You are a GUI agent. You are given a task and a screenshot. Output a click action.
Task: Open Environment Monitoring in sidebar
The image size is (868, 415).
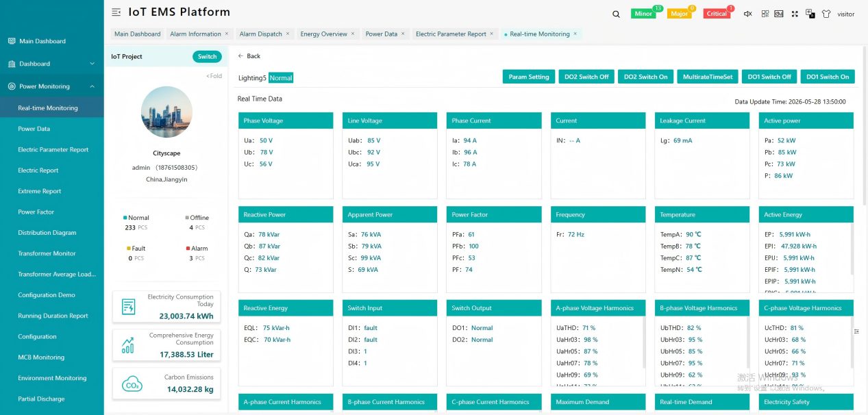coord(52,378)
